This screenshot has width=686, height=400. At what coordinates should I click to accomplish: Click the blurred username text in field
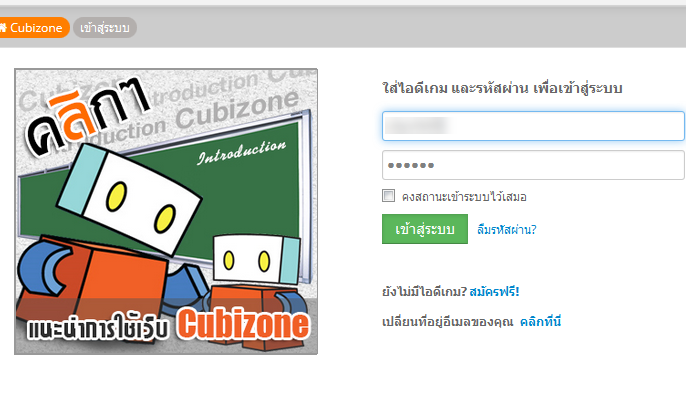point(418,126)
